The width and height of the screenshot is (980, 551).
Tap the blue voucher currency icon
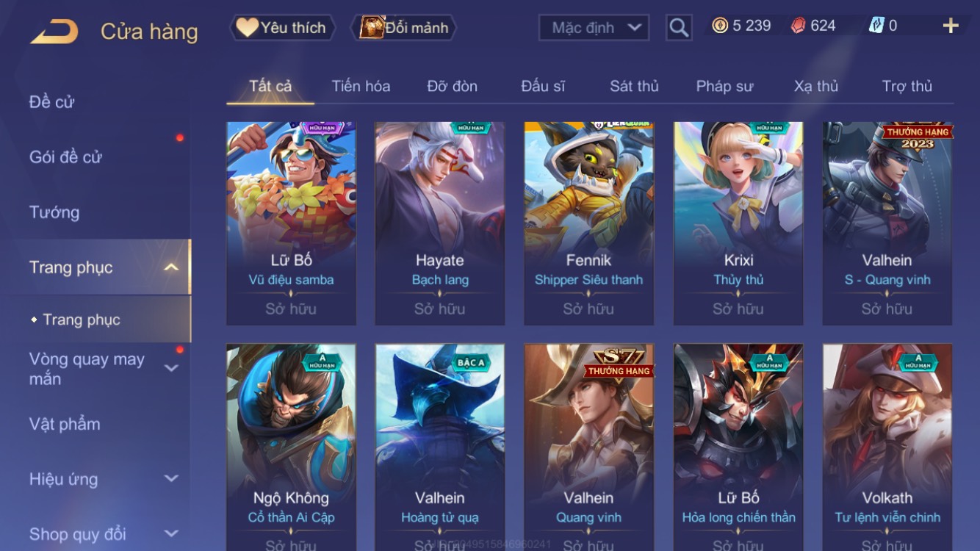click(876, 26)
